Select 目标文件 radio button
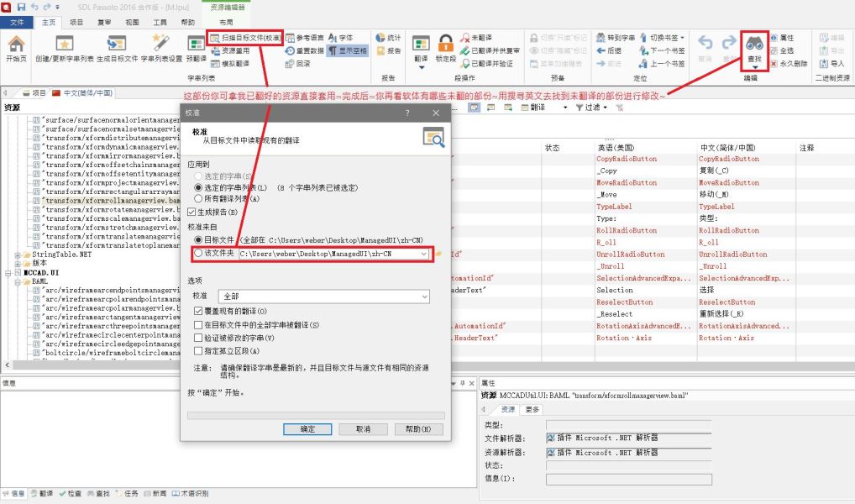 (198, 240)
